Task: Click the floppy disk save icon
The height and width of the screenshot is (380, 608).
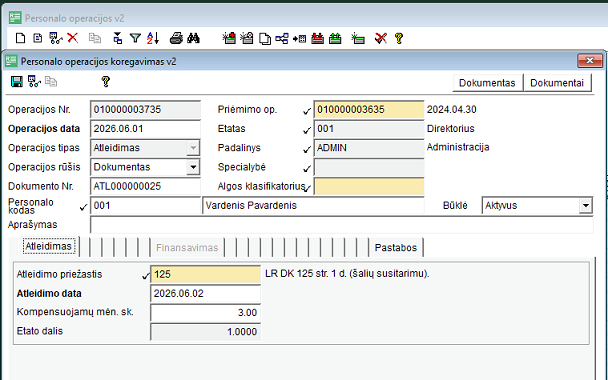Action: click(x=17, y=81)
